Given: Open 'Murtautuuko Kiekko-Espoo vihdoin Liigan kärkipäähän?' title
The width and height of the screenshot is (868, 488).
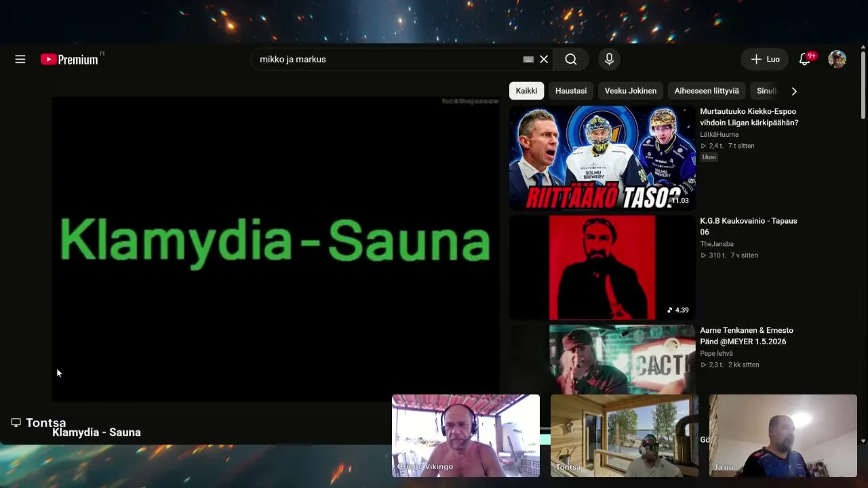Looking at the screenshot, I should coord(749,117).
